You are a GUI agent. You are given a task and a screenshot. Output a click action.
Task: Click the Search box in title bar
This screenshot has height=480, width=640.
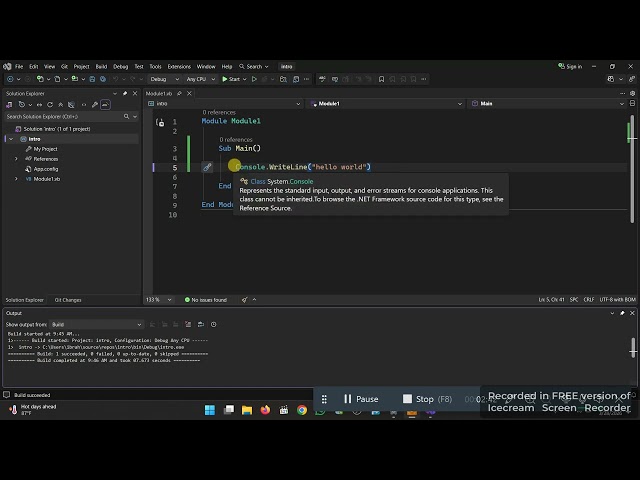pyautogui.click(x=254, y=67)
